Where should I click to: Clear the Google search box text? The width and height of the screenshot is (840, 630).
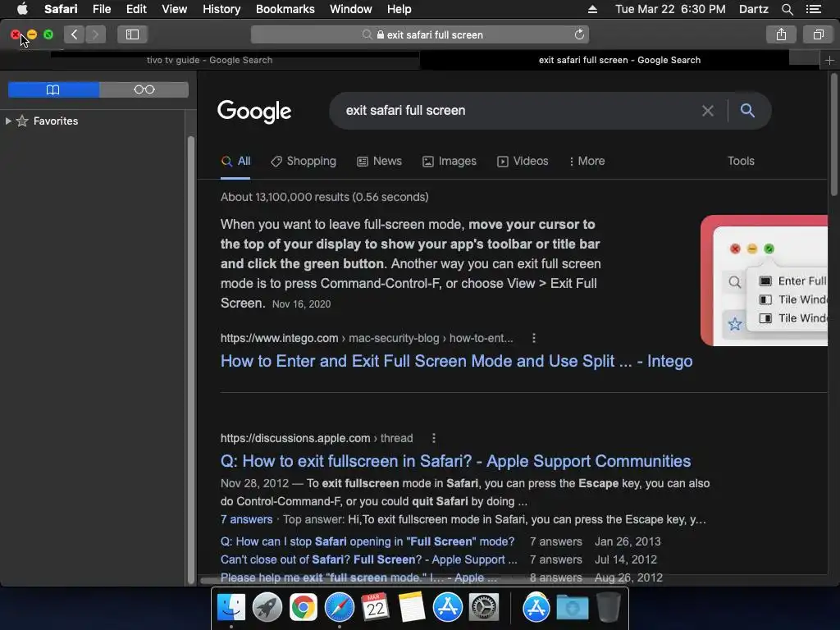(x=708, y=111)
